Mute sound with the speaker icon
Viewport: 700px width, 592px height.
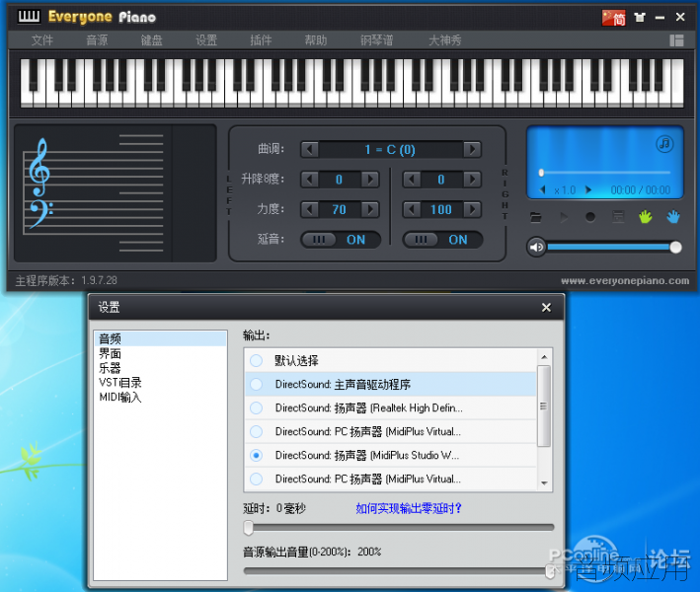point(537,247)
